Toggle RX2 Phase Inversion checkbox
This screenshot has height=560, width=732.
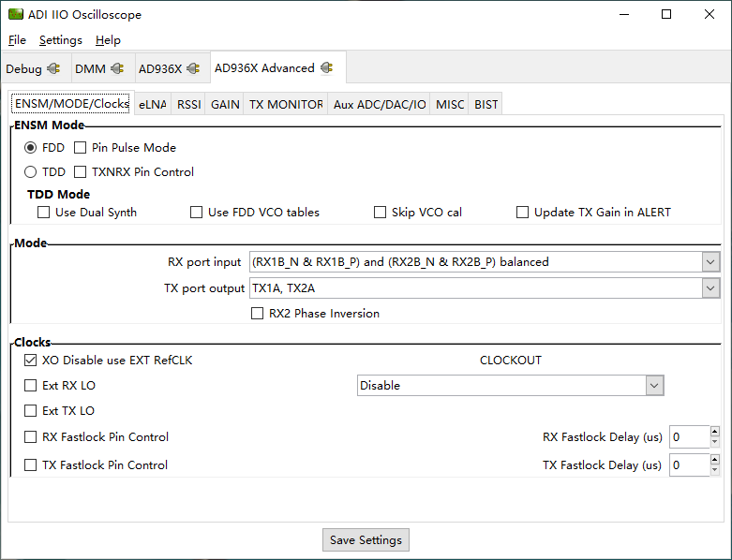pyautogui.click(x=257, y=314)
